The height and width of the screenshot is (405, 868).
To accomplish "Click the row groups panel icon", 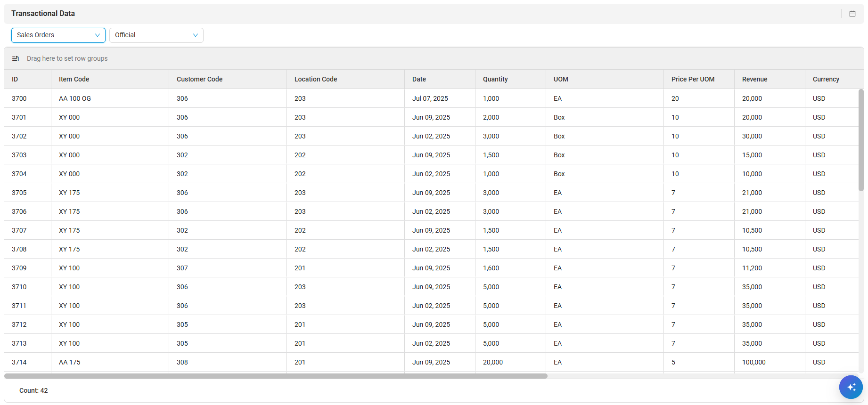I will (x=16, y=58).
